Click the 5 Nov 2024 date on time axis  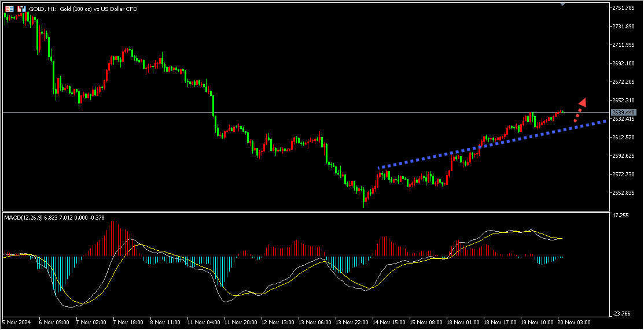(16, 322)
